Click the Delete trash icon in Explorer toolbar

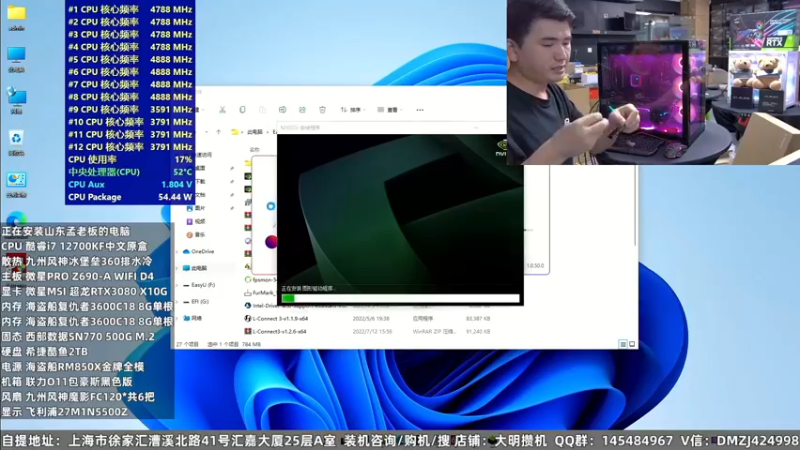(x=322, y=110)
